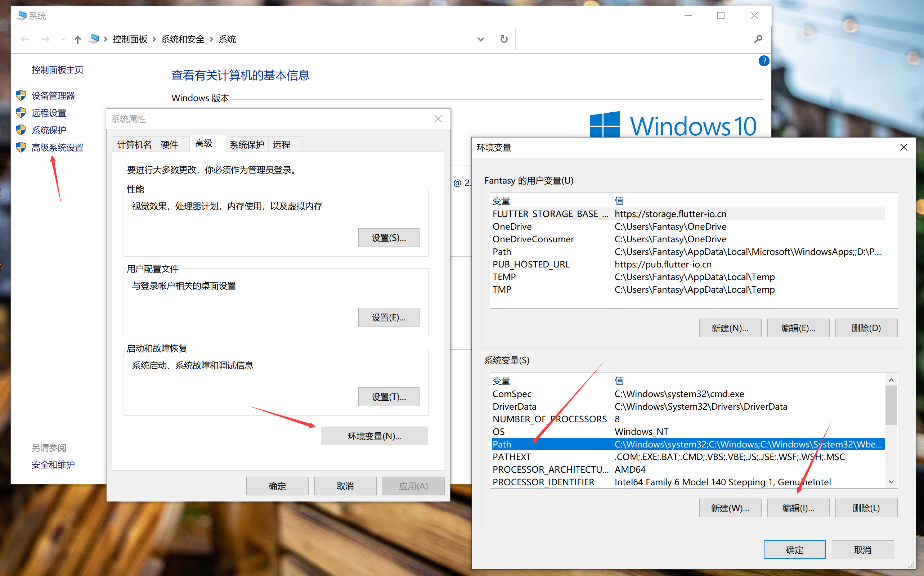Image resolution: width=924 pixels, height=576 pixels.
Task: Cancel the 系统属性 dialog
Action: pyautogui.click(x=345, y=486)
